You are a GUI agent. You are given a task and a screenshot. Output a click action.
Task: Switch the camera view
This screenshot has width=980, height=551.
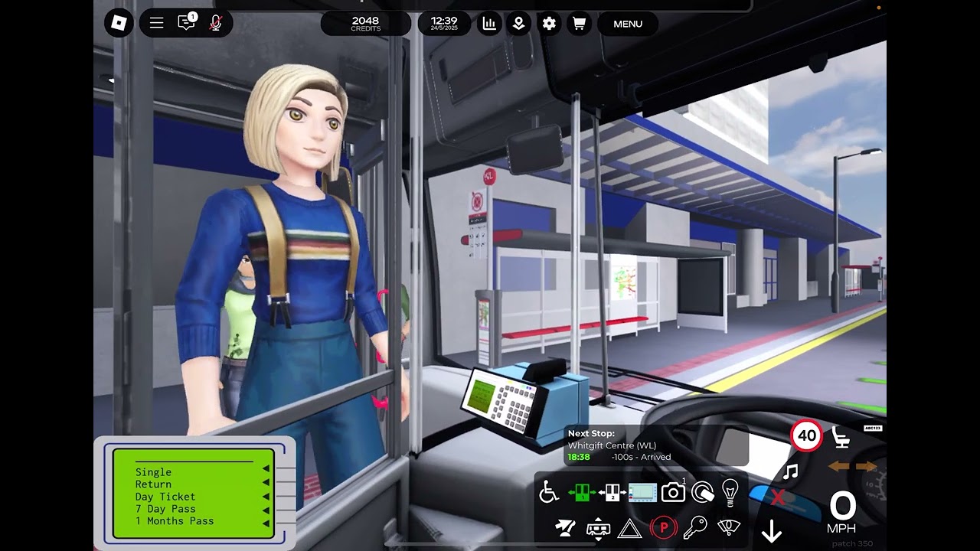(673, 492)
